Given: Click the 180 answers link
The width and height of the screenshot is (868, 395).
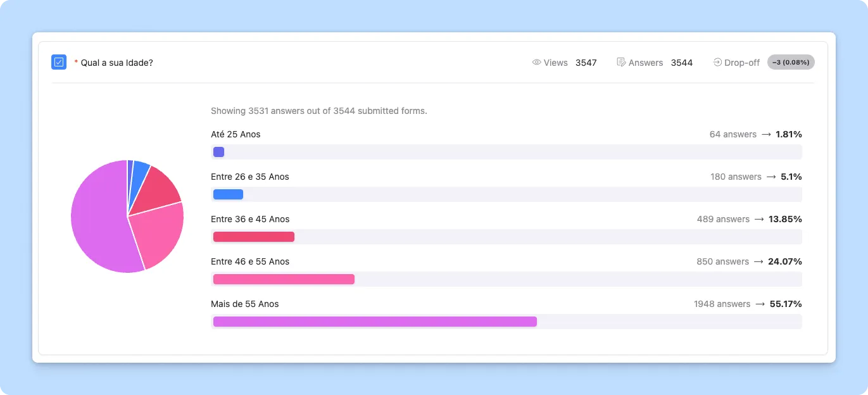Looking at the screenshot, I should [735, 177].
